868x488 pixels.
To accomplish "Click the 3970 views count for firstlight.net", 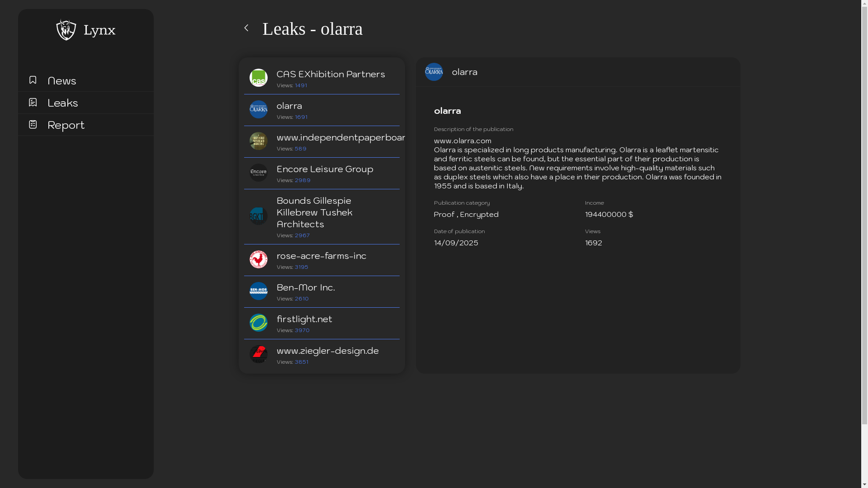I will [x=302, y=330].
